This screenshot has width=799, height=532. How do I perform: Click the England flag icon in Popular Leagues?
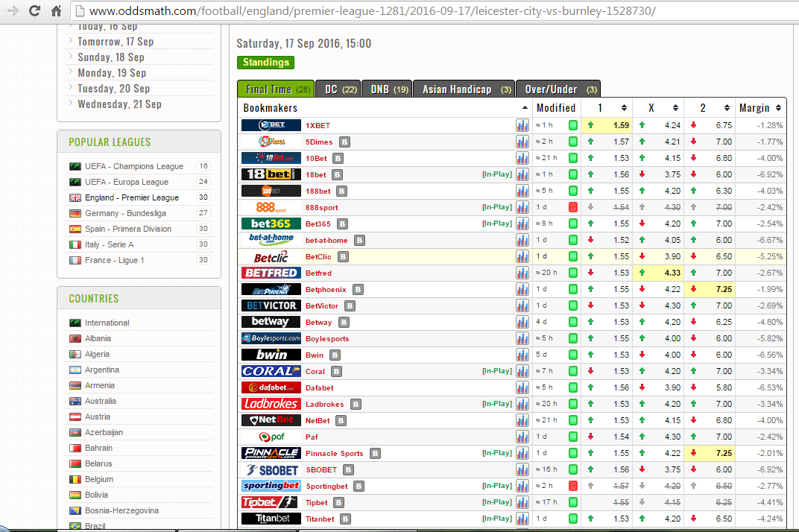[x=75, y=197]
